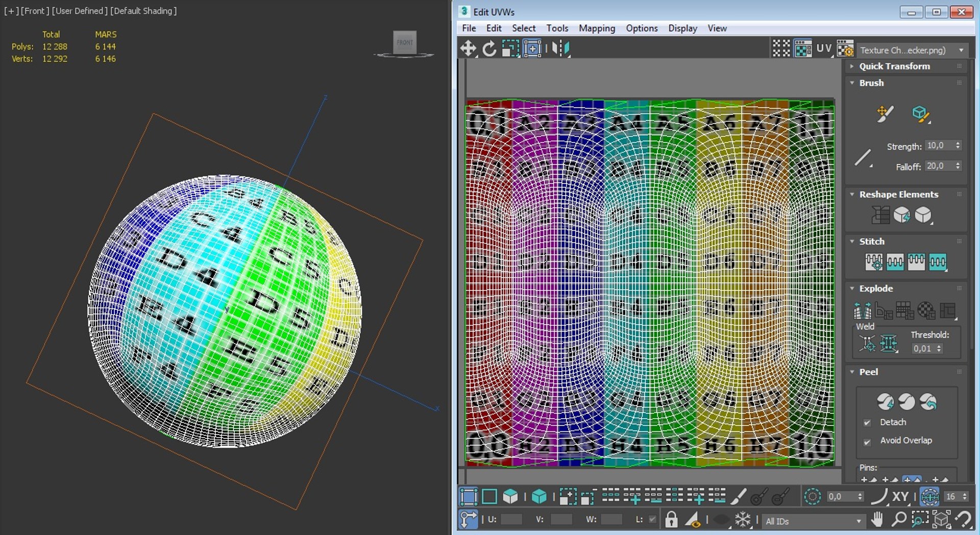This screenshot has height=535, width=980.
Task: Click the Weld Selected teal icon
Action: [x=889, y=344]
